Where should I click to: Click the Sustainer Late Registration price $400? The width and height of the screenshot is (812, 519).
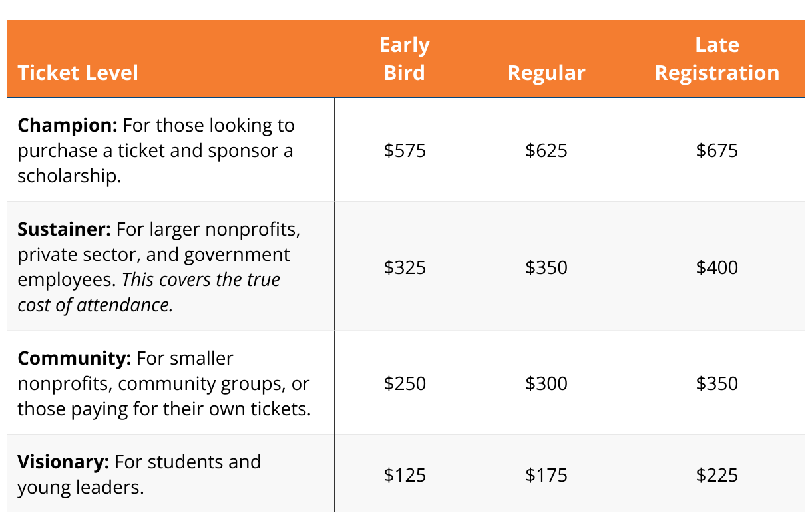[717, 267]
